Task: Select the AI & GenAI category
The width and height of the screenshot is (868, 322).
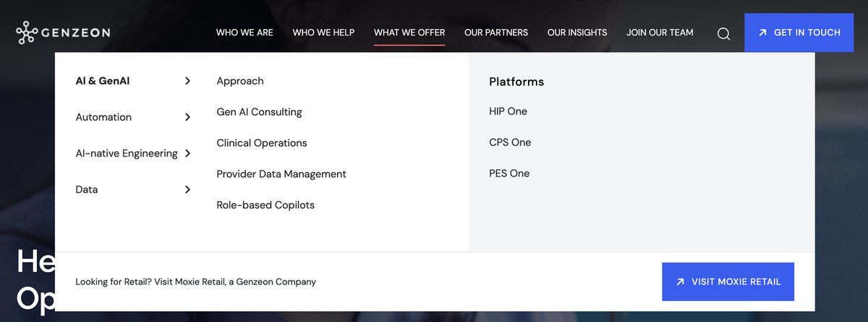Action: pos(103,81)
